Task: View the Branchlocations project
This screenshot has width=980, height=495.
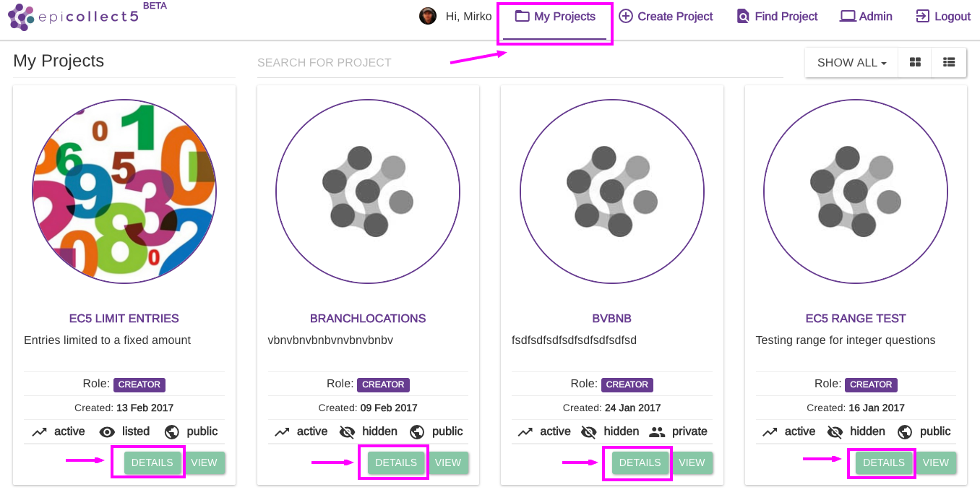Action: [448, 463]
